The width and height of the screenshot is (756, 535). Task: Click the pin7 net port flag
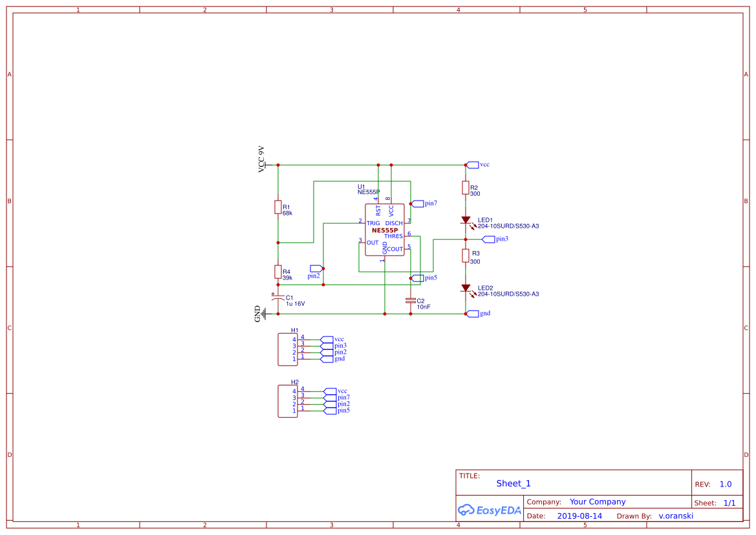click(x=418, y=202)
